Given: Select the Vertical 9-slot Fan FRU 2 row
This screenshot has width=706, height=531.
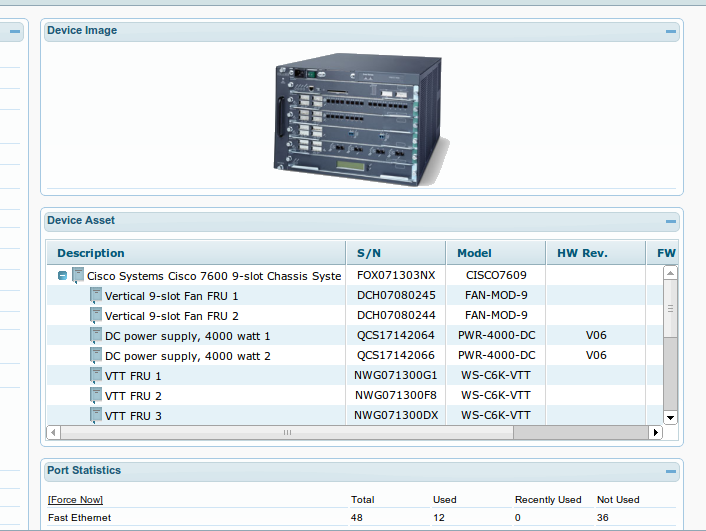Looking at the screenshot, I should pos(355,315).
